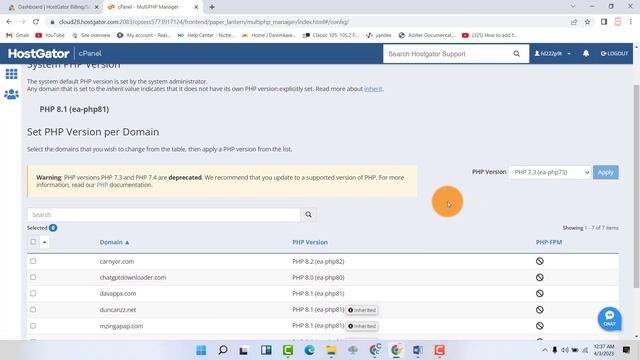Show hidden system tray icons

tap(545, 350)
